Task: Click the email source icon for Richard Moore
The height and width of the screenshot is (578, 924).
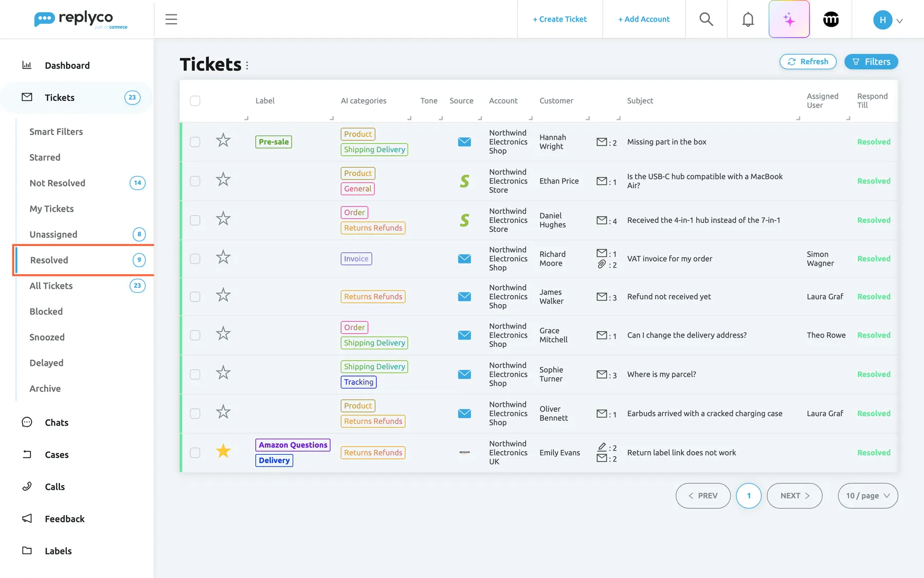Action: (465, 258)
